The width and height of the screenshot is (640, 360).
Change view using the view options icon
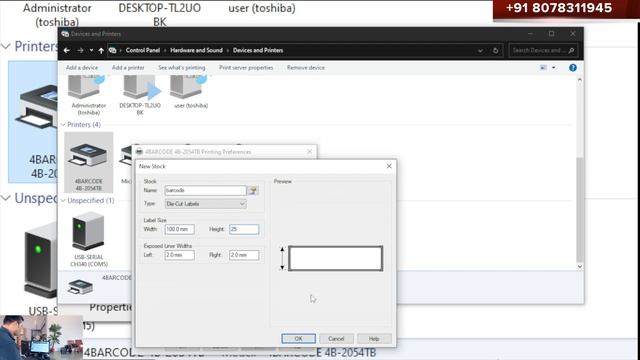[x=543, y=68]
